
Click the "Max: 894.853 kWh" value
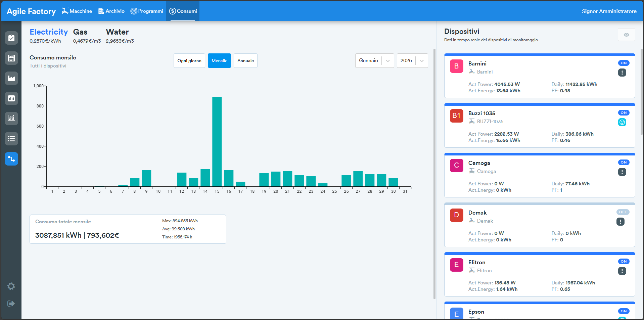180,221
